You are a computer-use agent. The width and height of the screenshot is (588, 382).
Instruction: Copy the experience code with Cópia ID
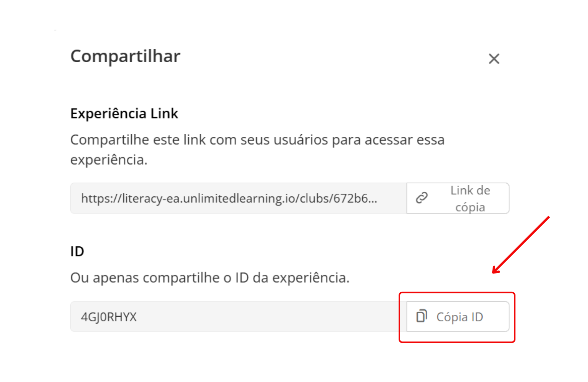point(458,317)
